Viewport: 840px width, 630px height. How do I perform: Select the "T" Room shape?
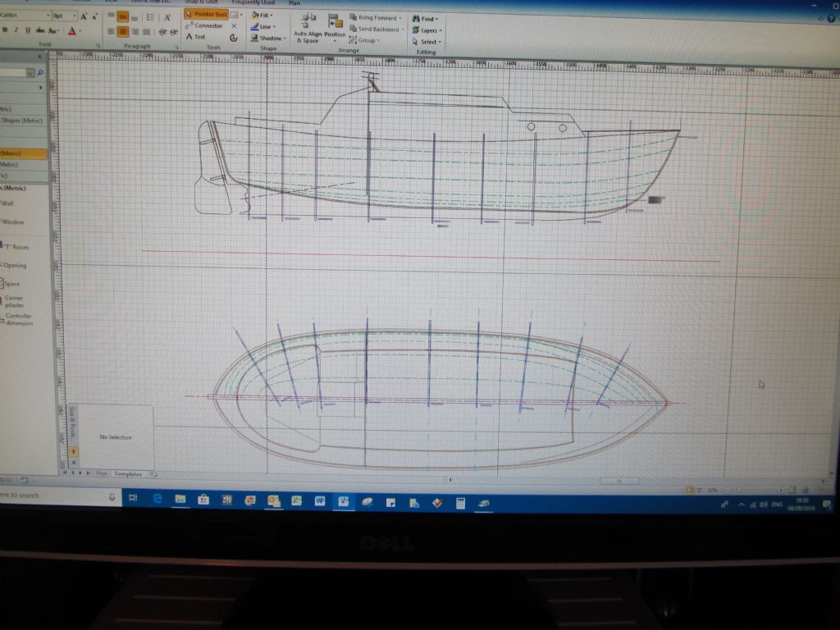16,247
